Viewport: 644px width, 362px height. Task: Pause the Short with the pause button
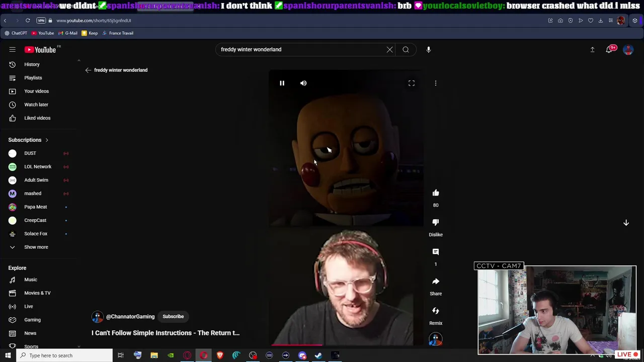(x=282, y=83)
